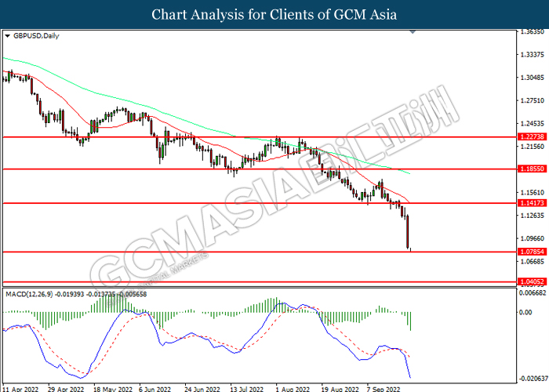This screenshot has height=392, width=549.
Task: Click the 1.33375 price axis value
Action: (x=533, y=55)
